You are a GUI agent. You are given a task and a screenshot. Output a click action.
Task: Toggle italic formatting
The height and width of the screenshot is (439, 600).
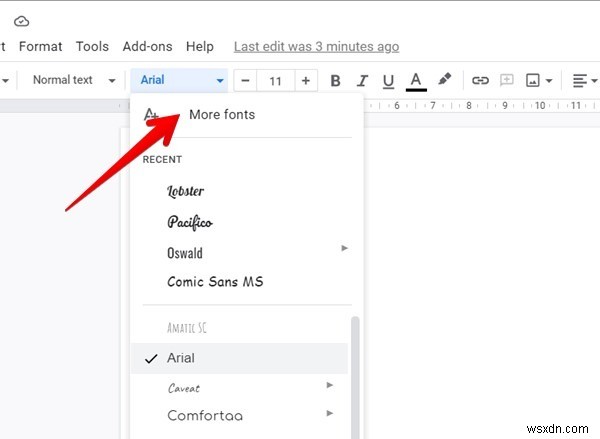(x=362, y=81)
